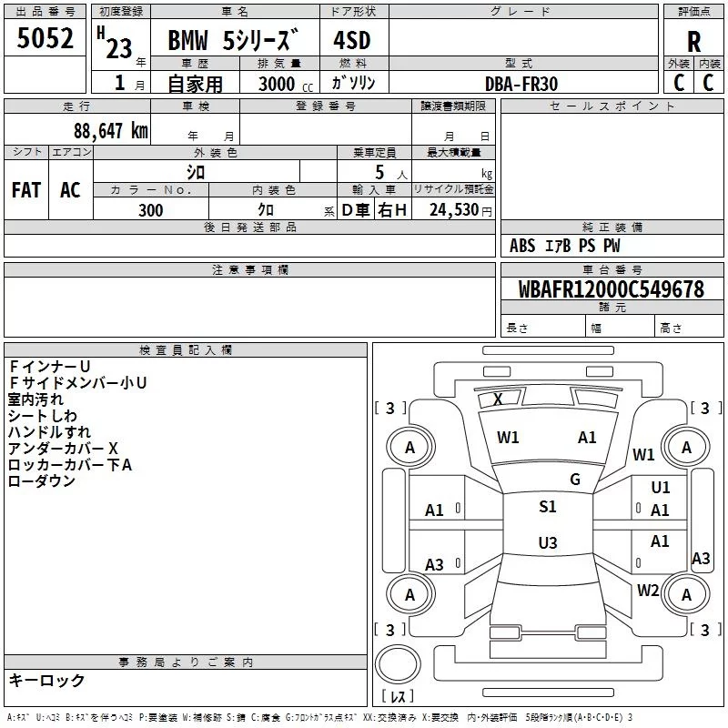
Task: Click the ローダウン inspector note
Action: point(41,481)
